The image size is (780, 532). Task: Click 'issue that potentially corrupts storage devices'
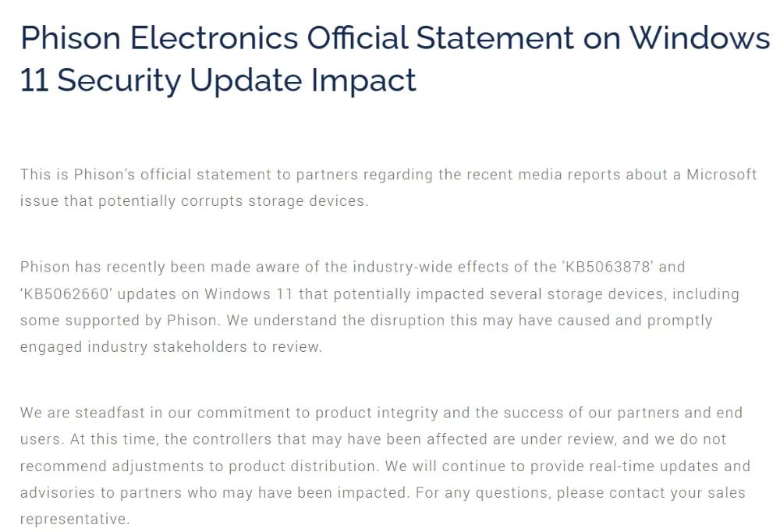(194, 201)
